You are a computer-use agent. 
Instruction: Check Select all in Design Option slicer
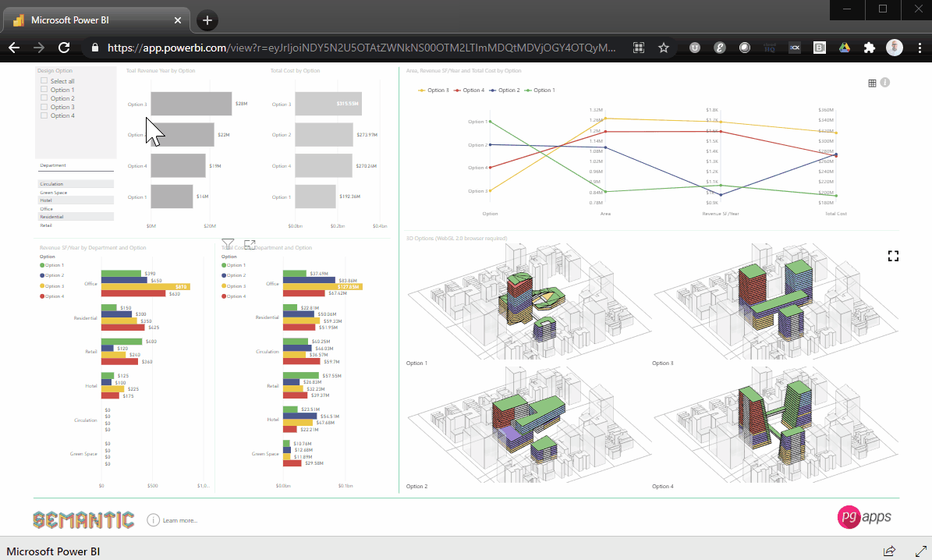coord(44,80)
